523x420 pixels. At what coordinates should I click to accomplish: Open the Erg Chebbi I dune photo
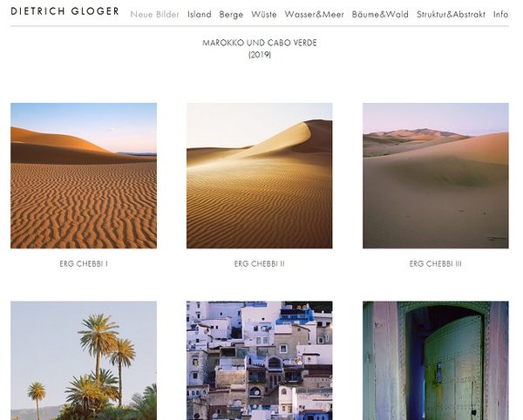coord(84,176)
